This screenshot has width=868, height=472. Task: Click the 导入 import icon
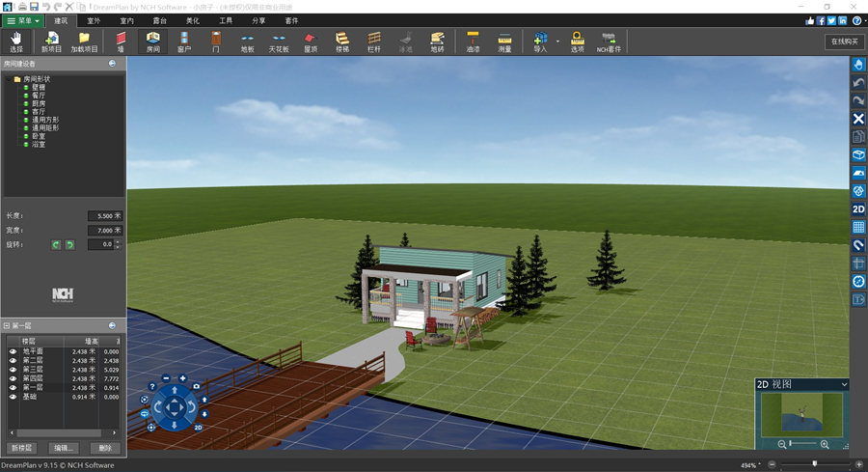click(x=540, y=42)
